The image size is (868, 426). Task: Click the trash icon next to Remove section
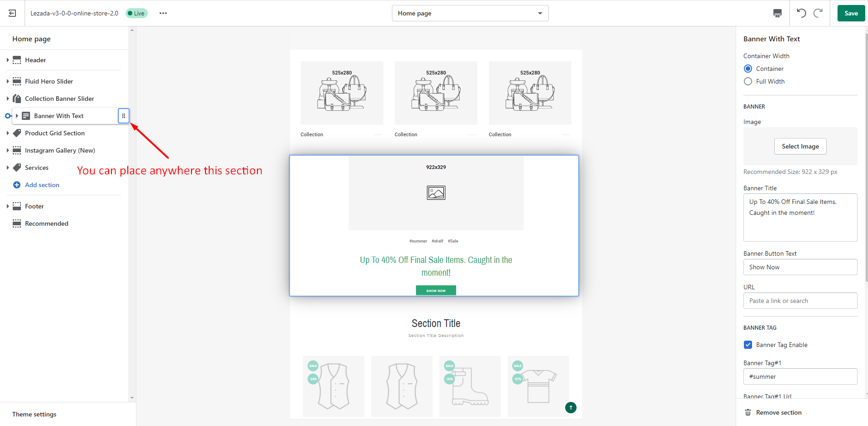pos(748,412)
